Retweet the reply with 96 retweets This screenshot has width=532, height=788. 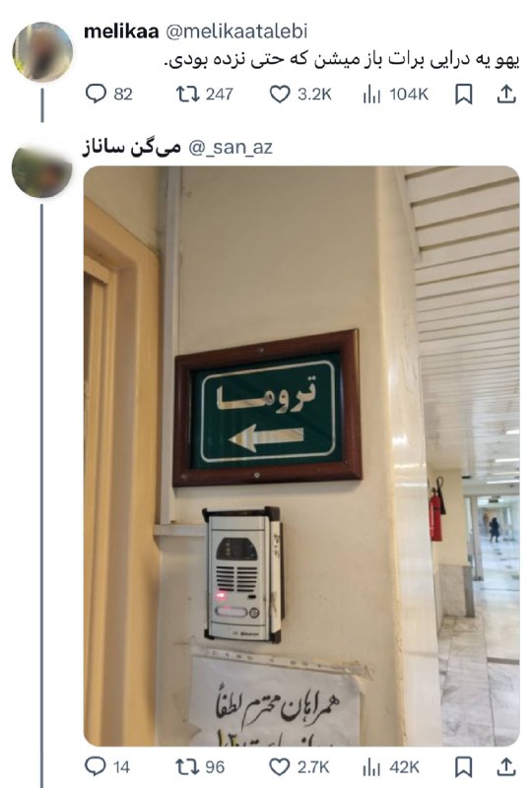coord(200,767)
